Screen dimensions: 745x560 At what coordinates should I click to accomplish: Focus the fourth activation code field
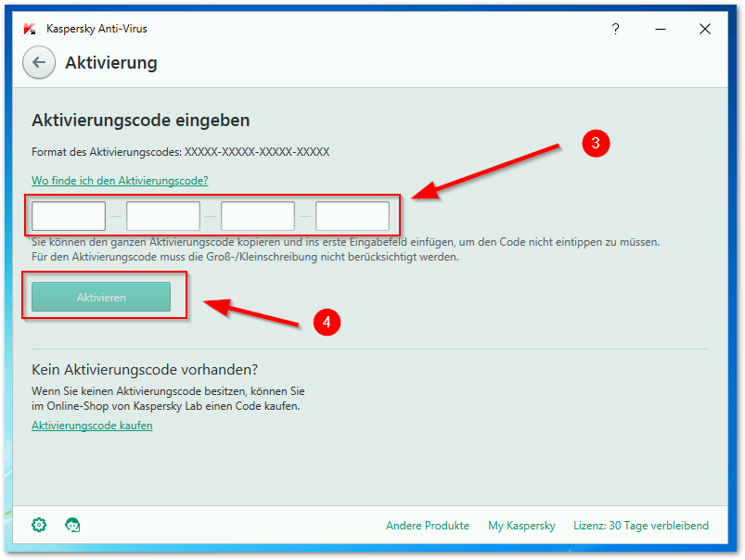pyautogui.click(x=353, y=216)
